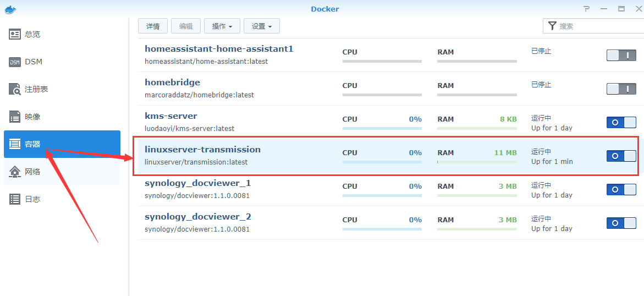Click image name marcoraddatz/homebridge:latest
This screenshot has width=644, height=296.
(x=199, y=95)
